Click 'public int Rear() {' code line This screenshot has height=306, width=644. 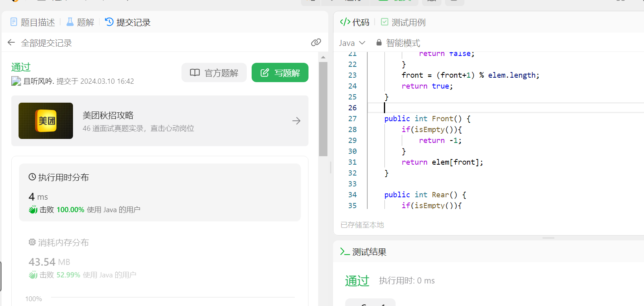click(425, 194)
